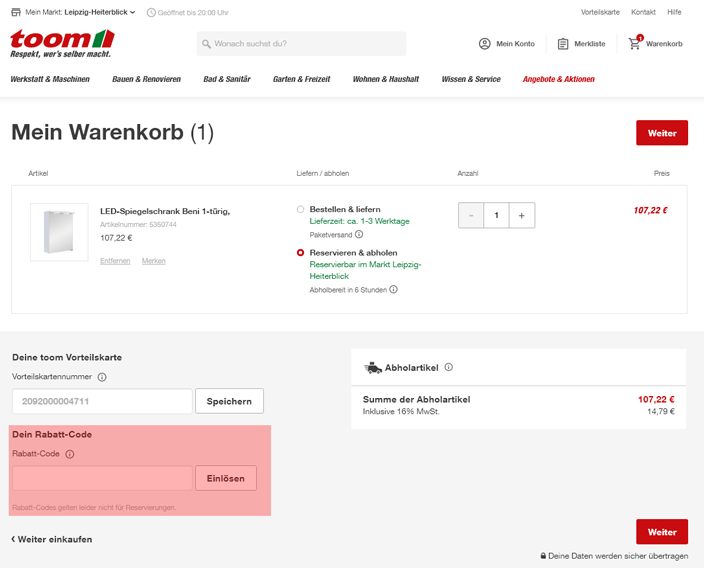Open Bad & Sanitär menu
Viewport: 704px width, 568px height.
coord(227,79)
